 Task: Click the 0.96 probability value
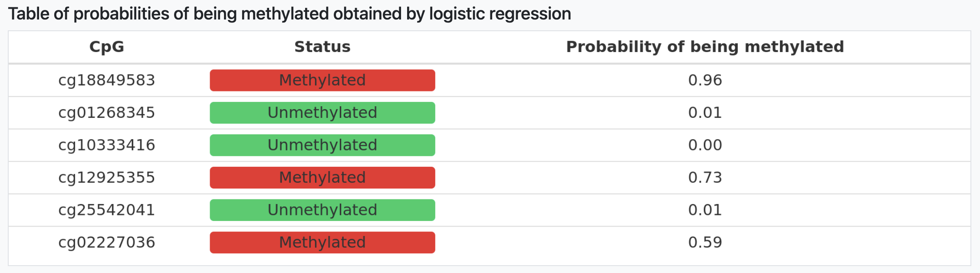coord(705,80)
